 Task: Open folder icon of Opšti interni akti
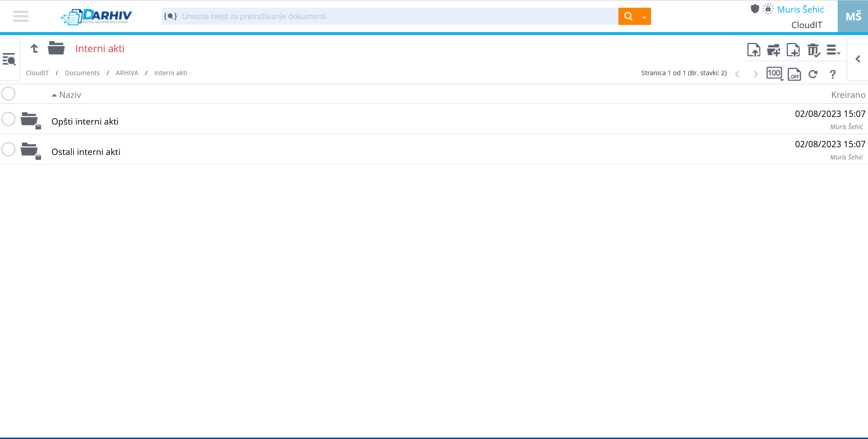(x=30, y=120)
